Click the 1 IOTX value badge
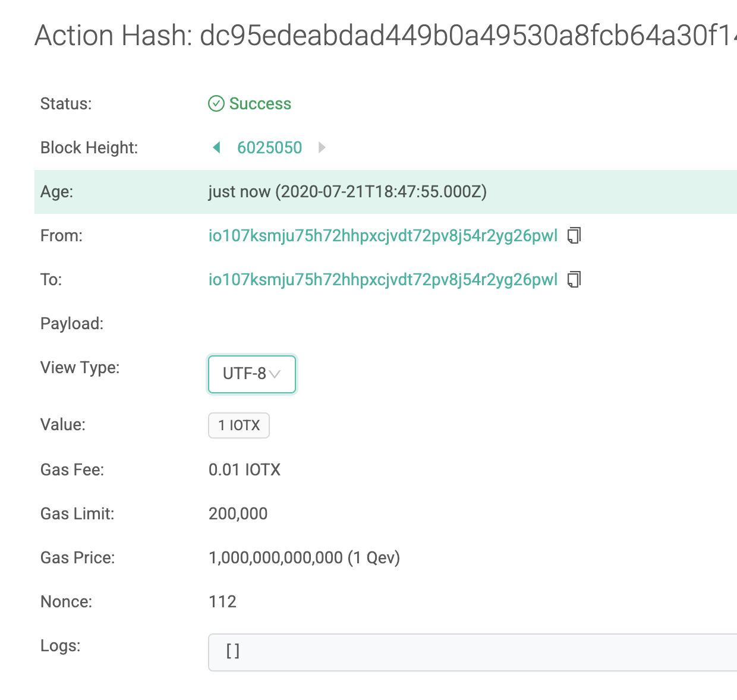The height and width of the screenshot is (700, 737). 238,425
